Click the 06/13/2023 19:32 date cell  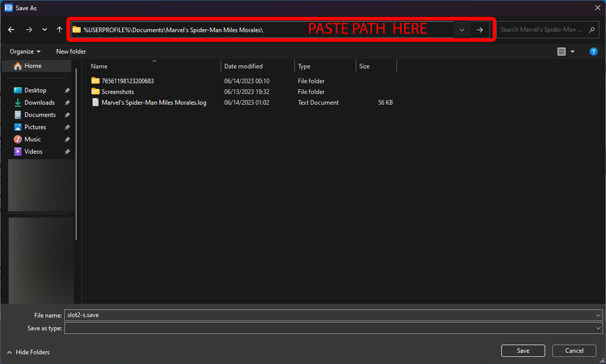[x=247, y=92]
